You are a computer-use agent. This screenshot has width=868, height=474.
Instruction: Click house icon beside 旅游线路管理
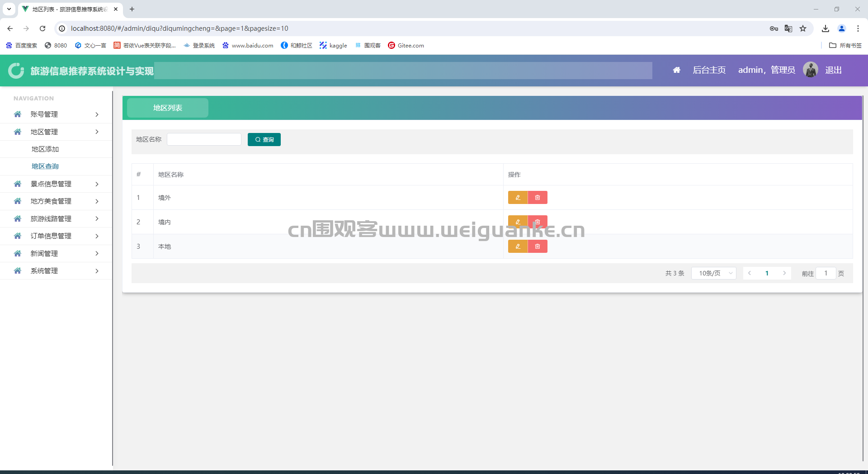[x=18, y=219]
